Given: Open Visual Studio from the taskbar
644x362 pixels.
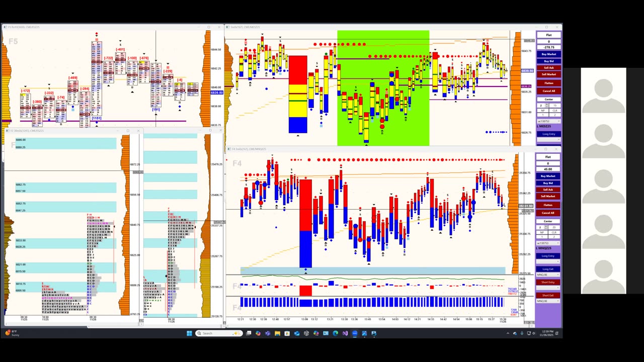Looking at the screenshot, I should pyautogui.click(x=345, y=333).
